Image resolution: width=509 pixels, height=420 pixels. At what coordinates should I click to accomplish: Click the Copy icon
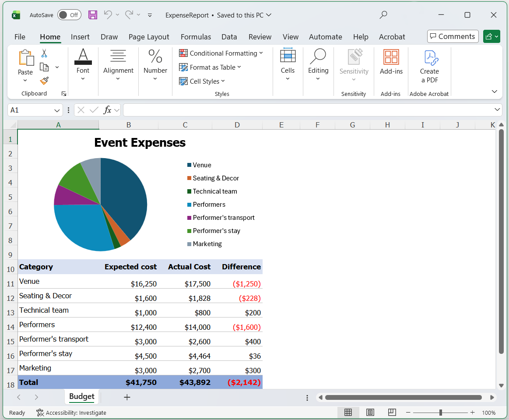[x=44, y=67]
